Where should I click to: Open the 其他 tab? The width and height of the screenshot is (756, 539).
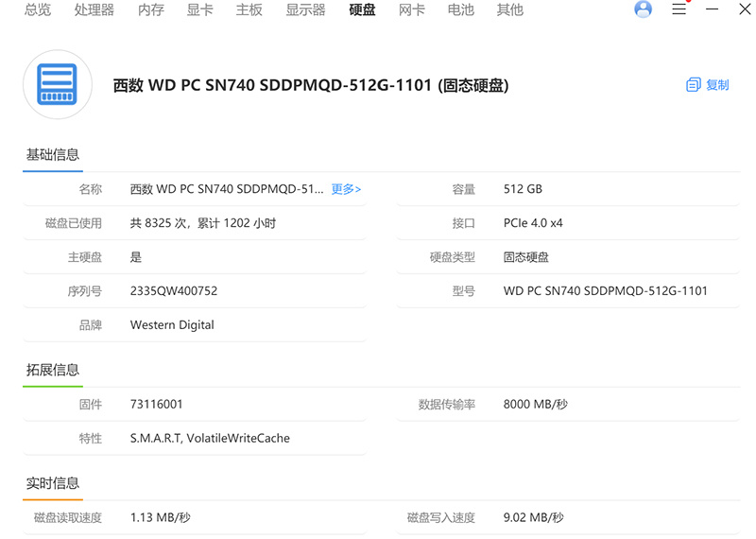coord(509,9)
